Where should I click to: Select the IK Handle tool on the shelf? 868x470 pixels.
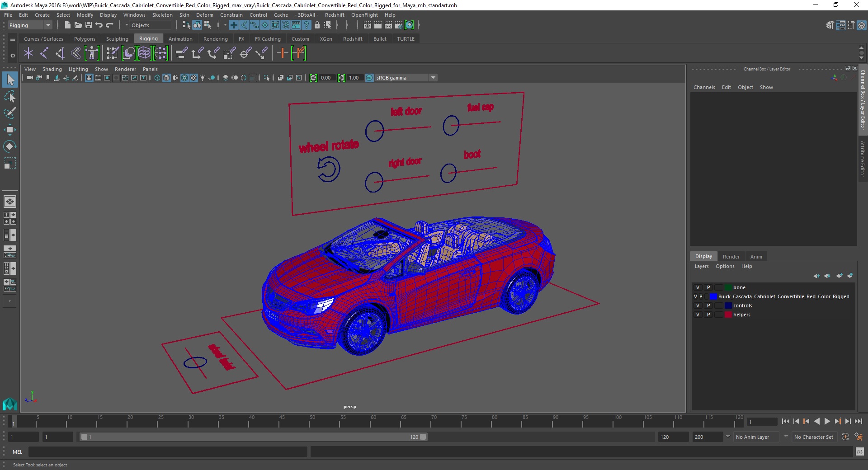pyautogui.click(x=60, y=53)
